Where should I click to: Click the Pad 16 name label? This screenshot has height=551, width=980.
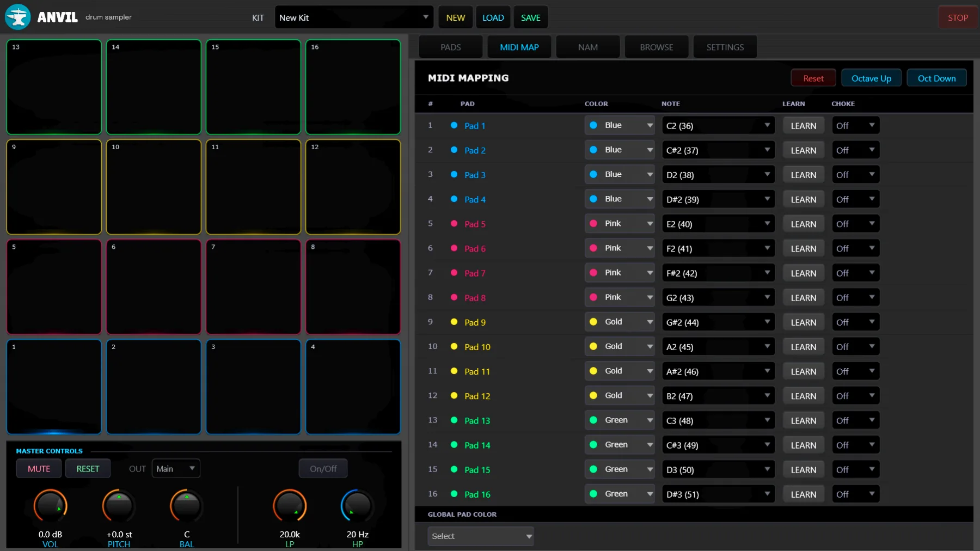(x=477, y=494)
